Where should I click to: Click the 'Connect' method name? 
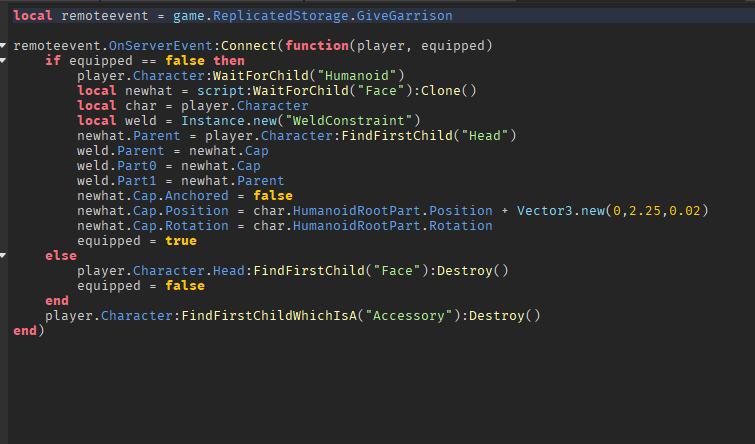[x=249, y=46]
